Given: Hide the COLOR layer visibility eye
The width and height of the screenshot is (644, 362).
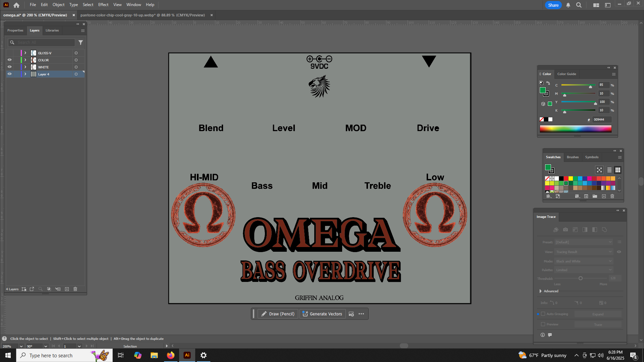Looking at the screenshot, I should [x=10, y=60].
